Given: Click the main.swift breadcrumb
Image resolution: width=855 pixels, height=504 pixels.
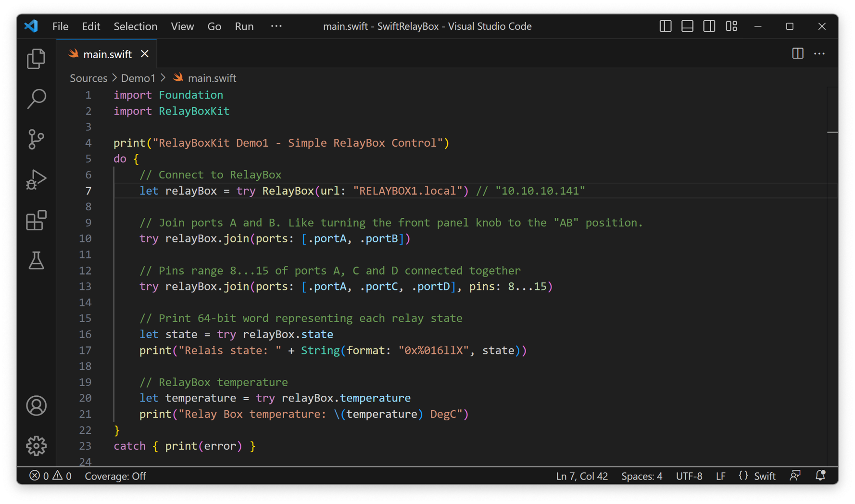Looking at the screenshot, I should tap(212, 78).
